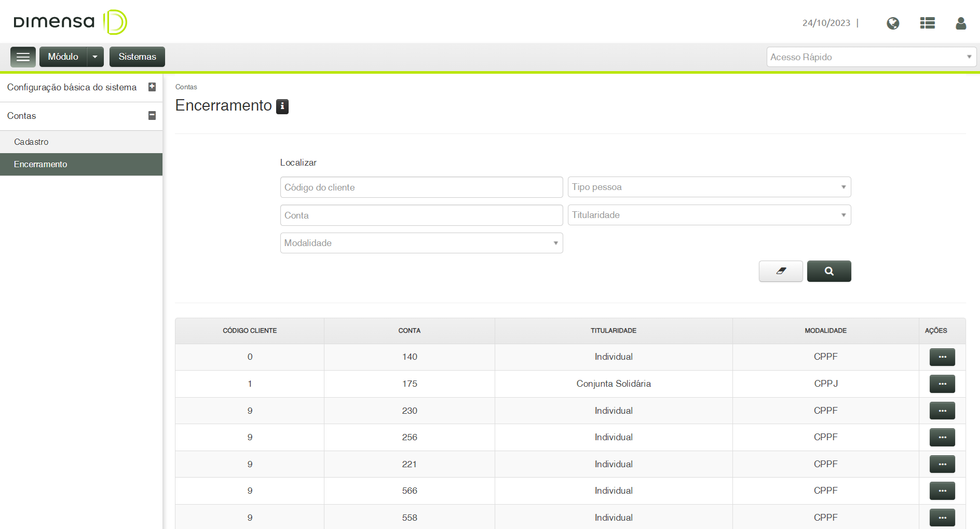This screenshot has height=529, width=980.
Task: Click the globe language icon
Action: (x=893, y=23)
